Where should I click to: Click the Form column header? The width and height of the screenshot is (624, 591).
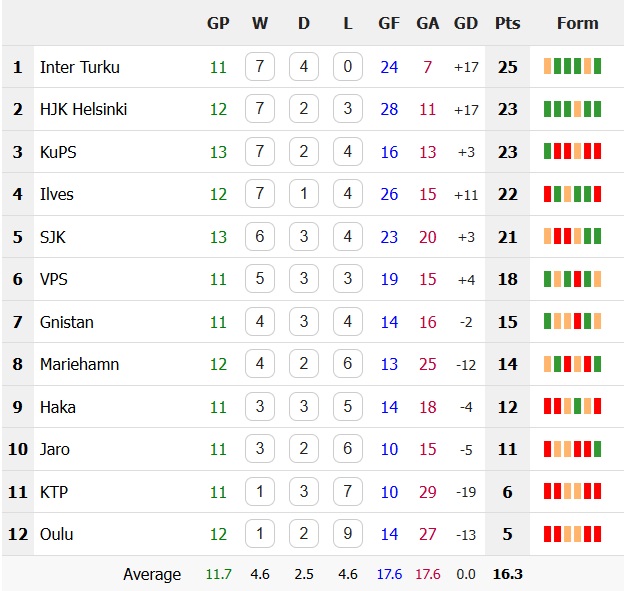click(x=577, y=23)
